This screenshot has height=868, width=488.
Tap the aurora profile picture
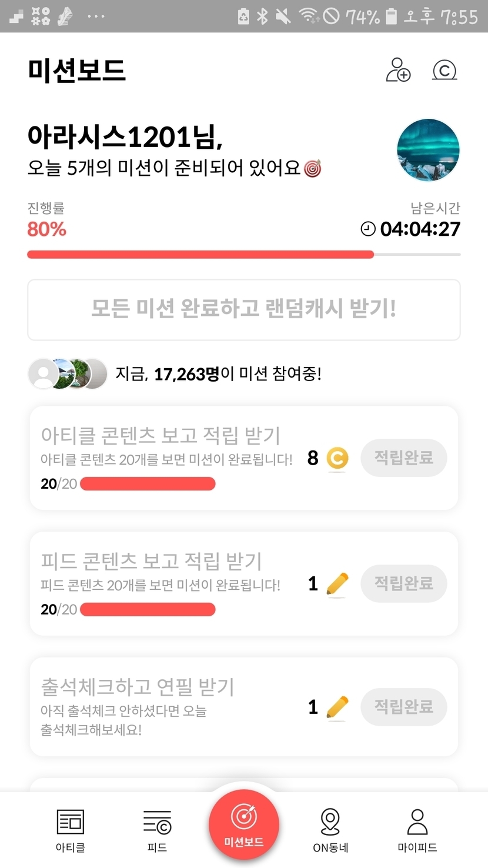coord(428,150)
